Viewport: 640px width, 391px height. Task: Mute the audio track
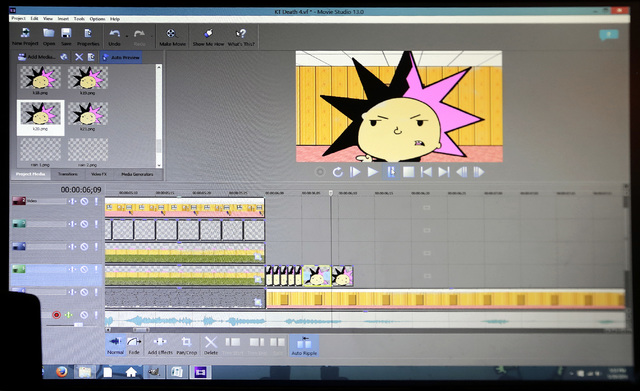[84, 315]
